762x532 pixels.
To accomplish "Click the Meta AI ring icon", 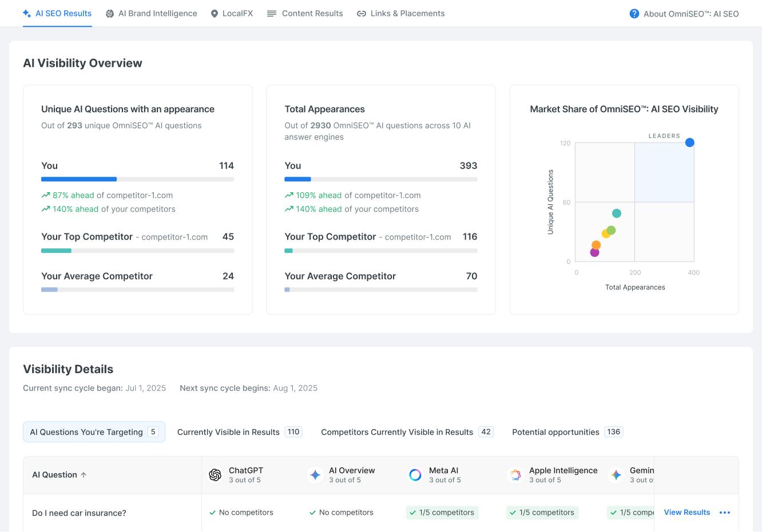I will point(415,475).
